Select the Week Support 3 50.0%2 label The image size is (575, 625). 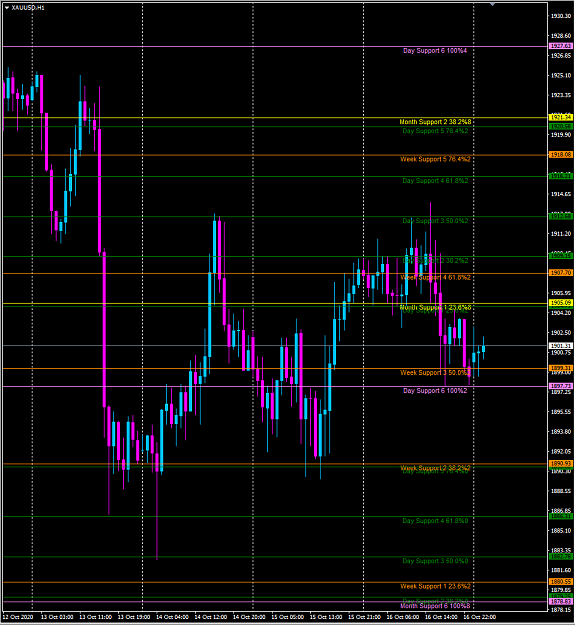[x=435, y=373]
